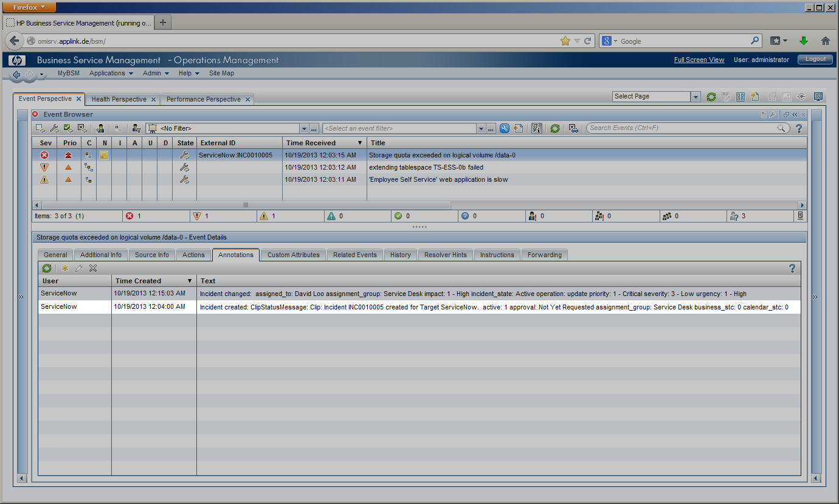Click the blue wrench icon next to event filter
The width and height of the screenshot is (839, 504).
pyautogui.click(x=504, y=128)
